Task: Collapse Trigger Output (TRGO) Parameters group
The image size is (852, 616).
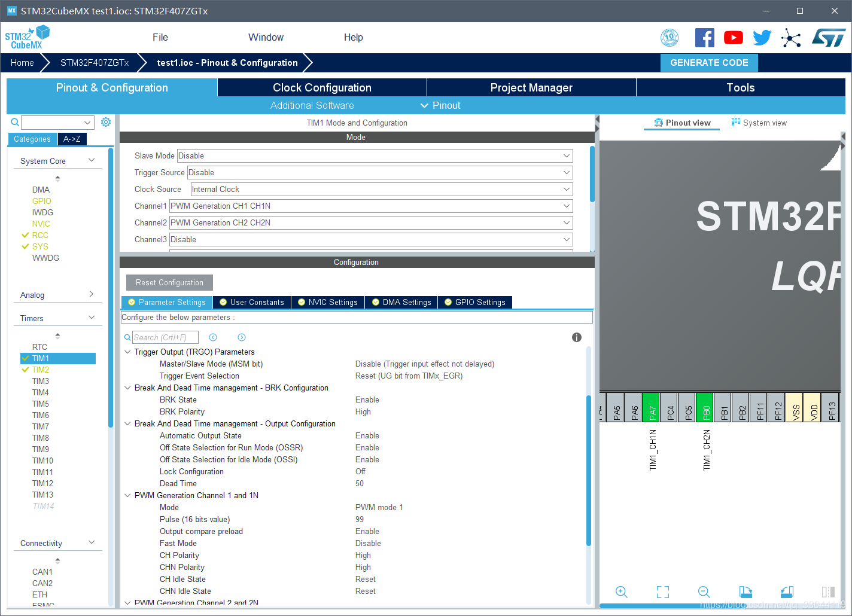Action: 127,352
